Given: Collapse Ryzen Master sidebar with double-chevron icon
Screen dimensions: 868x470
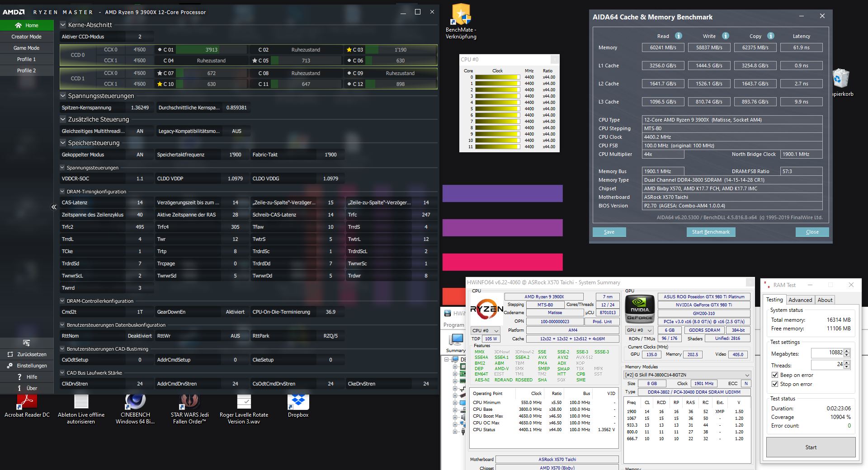Looking at the screenshot, I should (x=54, y=207).
